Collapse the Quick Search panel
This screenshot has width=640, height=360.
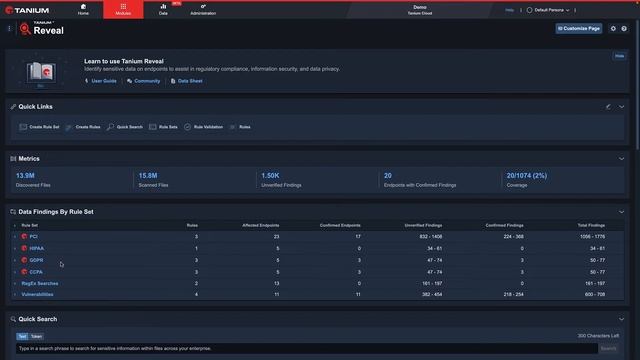click(621, 319)
